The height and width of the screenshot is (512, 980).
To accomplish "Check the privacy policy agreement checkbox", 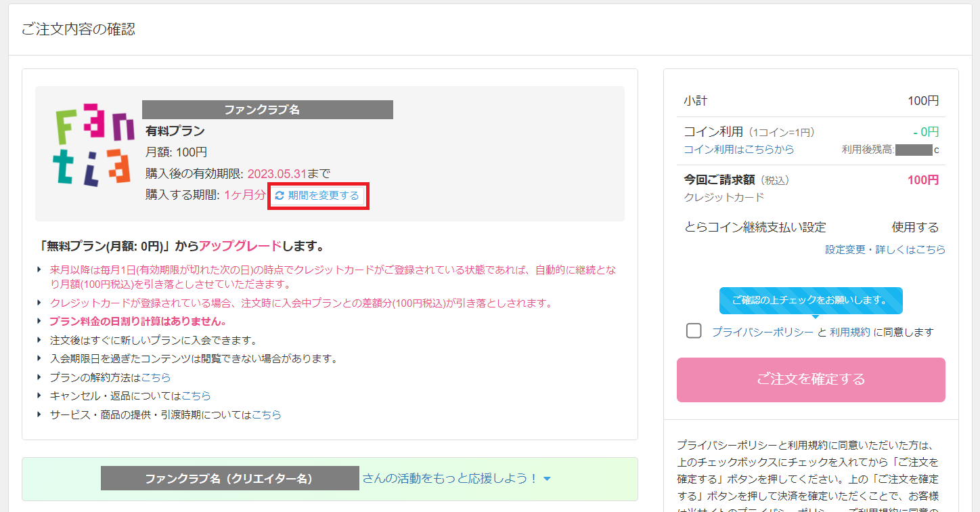I will click(694, 331).
